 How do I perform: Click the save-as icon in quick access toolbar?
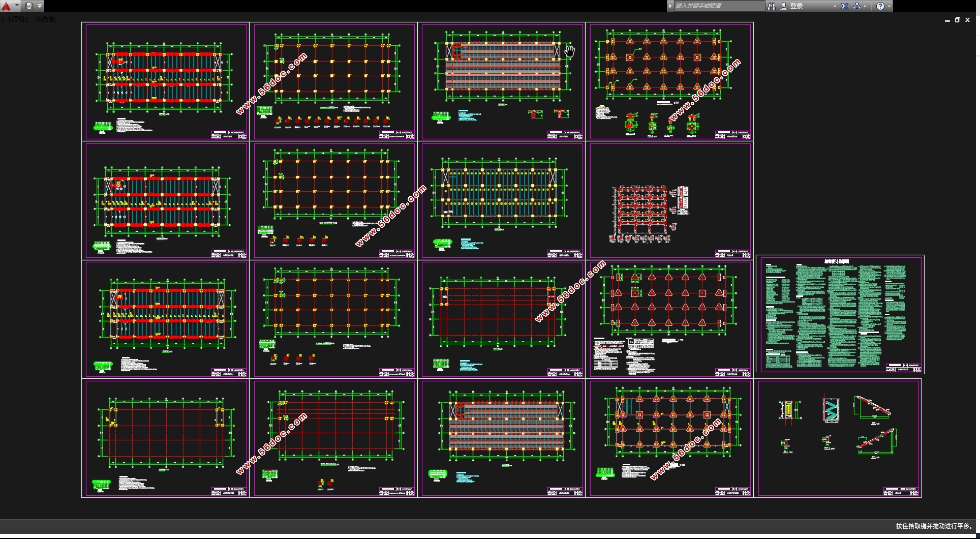pos(29,6)
